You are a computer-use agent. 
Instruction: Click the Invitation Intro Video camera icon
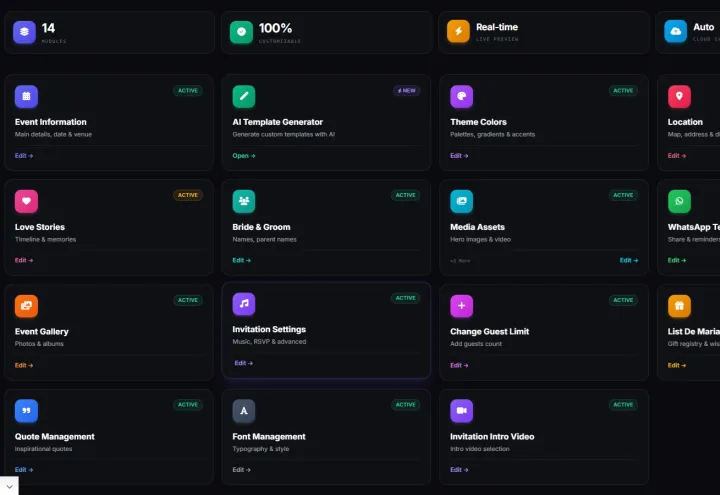461,411
